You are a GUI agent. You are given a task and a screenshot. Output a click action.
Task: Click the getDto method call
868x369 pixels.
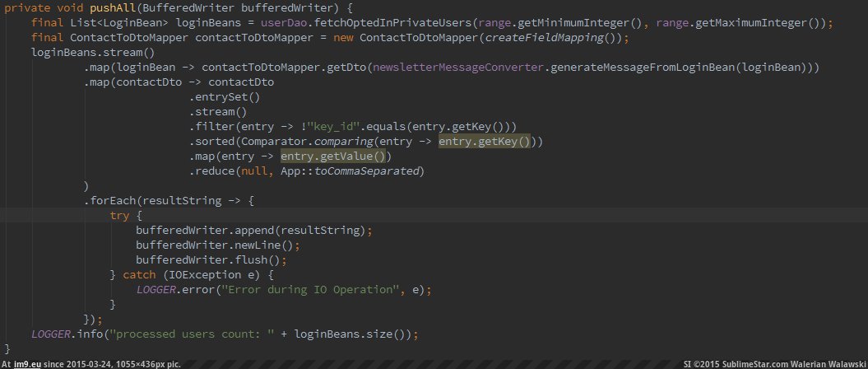[348, 68]
